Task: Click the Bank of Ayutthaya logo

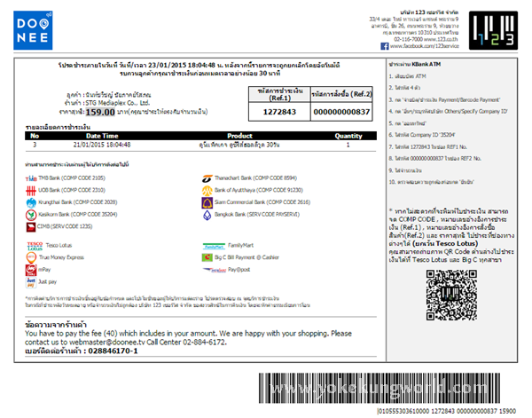Action: click(x=207, y=190)
